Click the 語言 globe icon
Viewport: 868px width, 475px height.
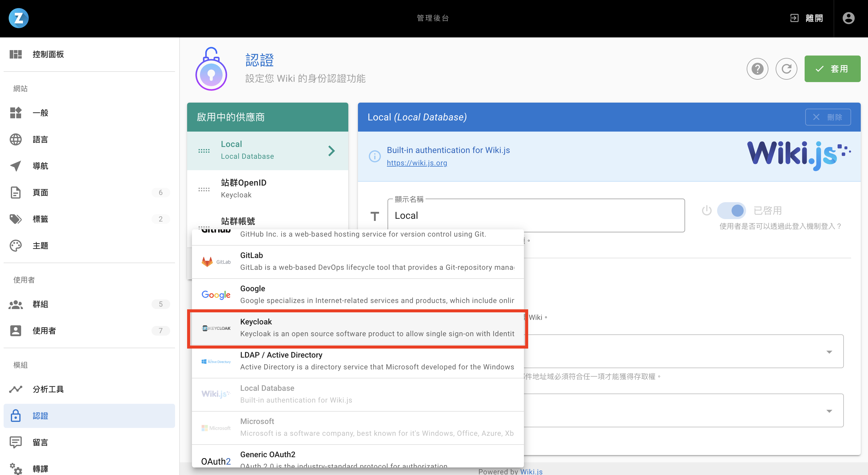point(15,139)
